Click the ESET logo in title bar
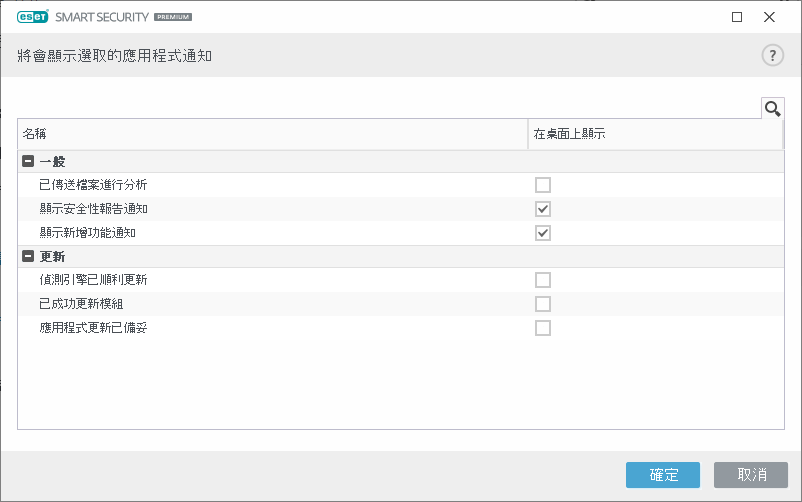Image resolution: width=802 pixels, height=502 pixels. tap(34, 17)
